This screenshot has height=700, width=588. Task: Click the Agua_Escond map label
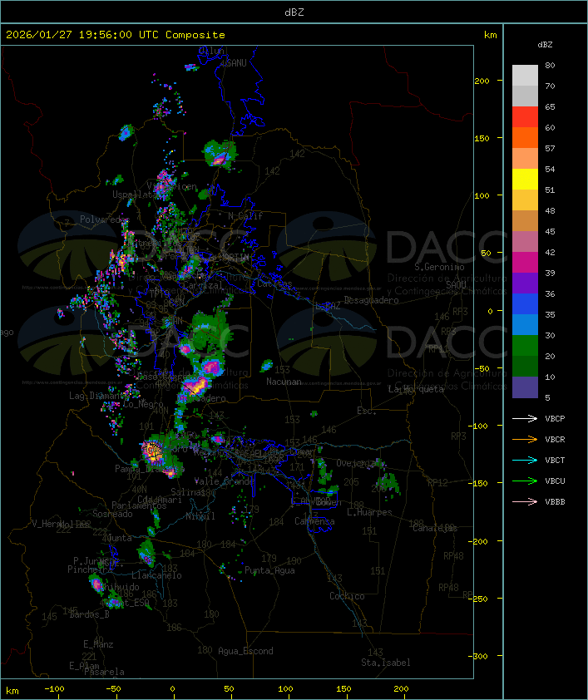coord(245,651)
